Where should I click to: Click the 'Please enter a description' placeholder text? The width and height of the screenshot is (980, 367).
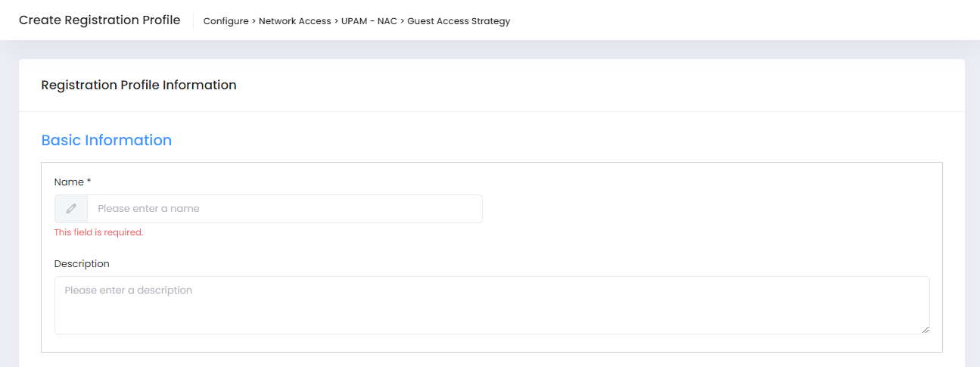[128, 291]
